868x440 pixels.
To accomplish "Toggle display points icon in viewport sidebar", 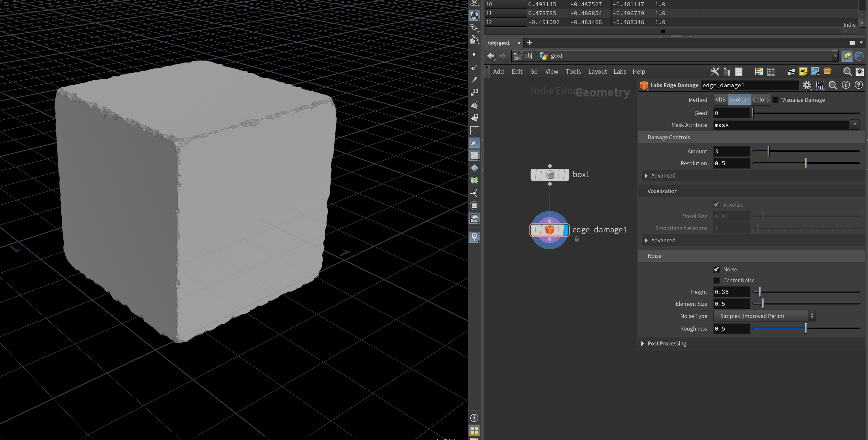I will coord(474,55).
